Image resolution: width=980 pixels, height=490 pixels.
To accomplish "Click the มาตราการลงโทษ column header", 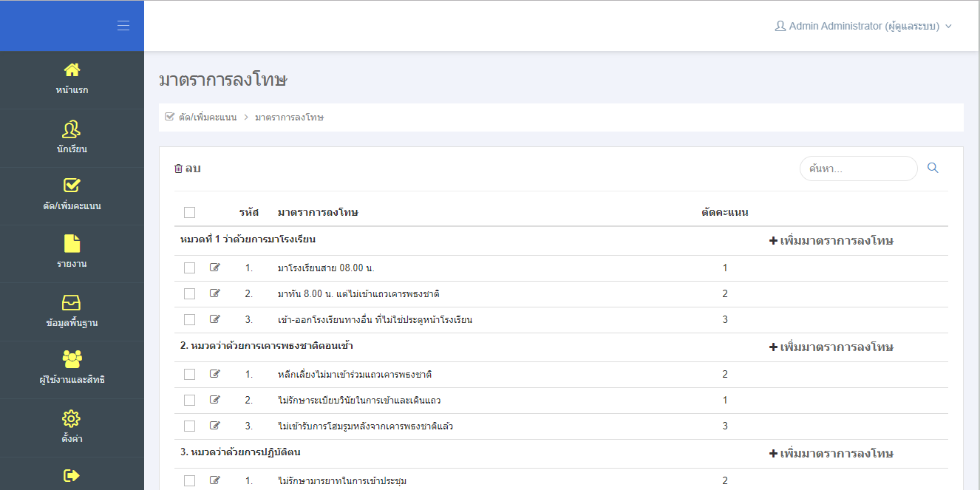I will click(x=318, y=212).
